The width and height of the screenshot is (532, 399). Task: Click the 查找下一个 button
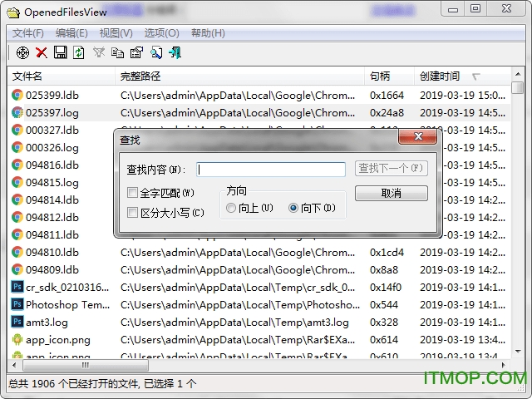392,168
